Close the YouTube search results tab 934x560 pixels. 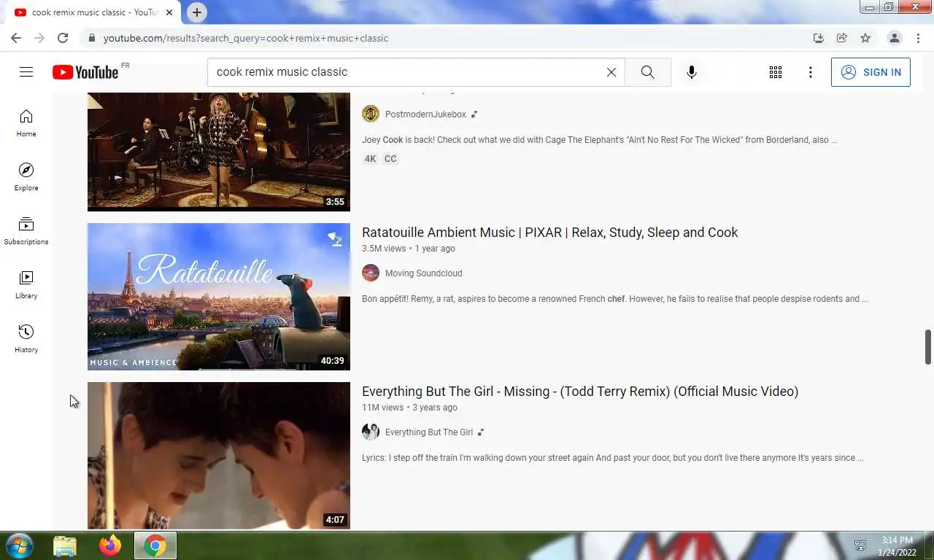169,12
